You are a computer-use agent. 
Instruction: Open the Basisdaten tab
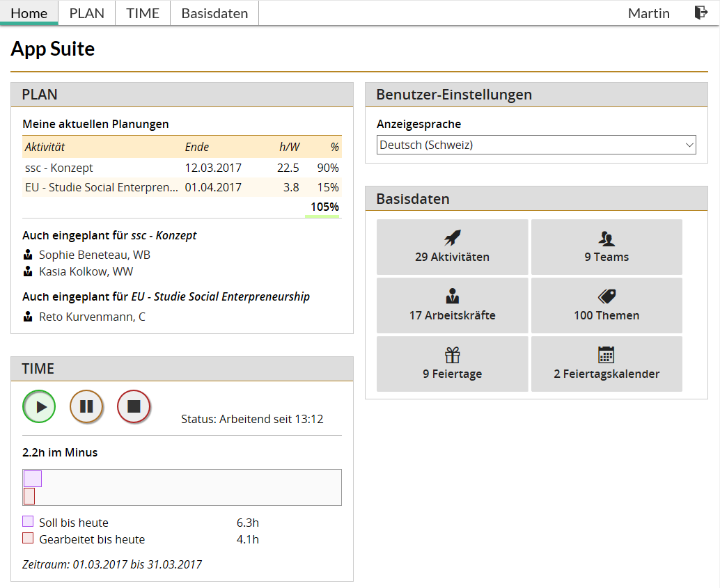click(x=214, y=13)
